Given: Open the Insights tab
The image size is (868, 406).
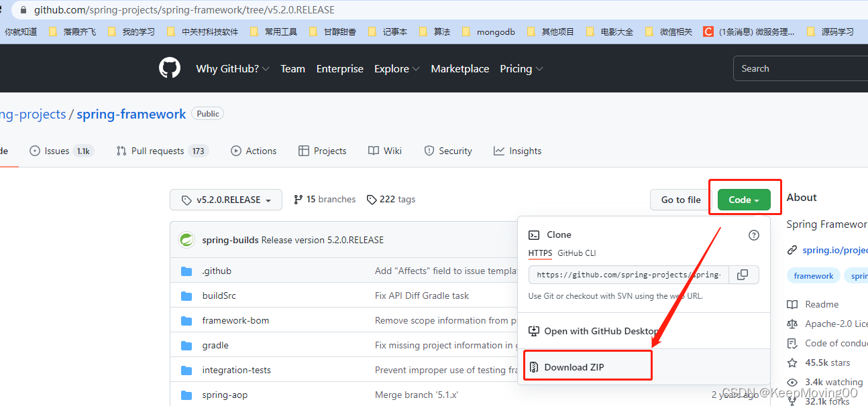Looking at the screenshot, I should pos(517,151).
